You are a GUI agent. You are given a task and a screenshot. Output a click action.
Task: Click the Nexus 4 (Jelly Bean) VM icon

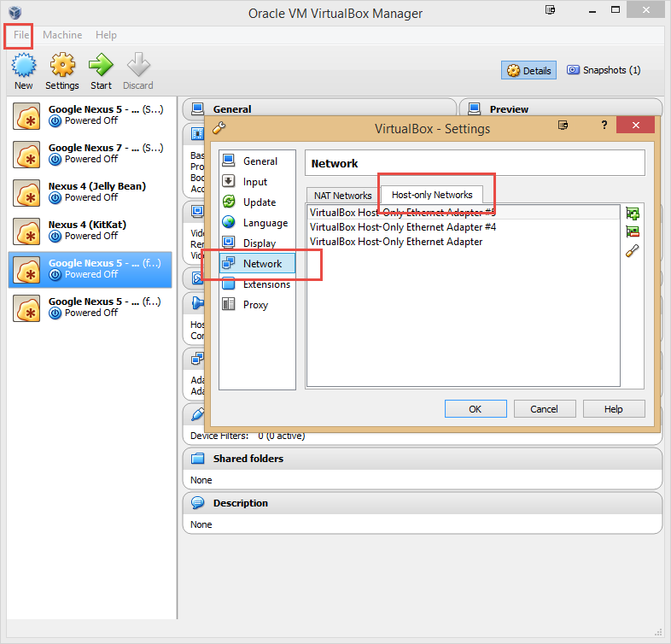(x=26, y=193)
